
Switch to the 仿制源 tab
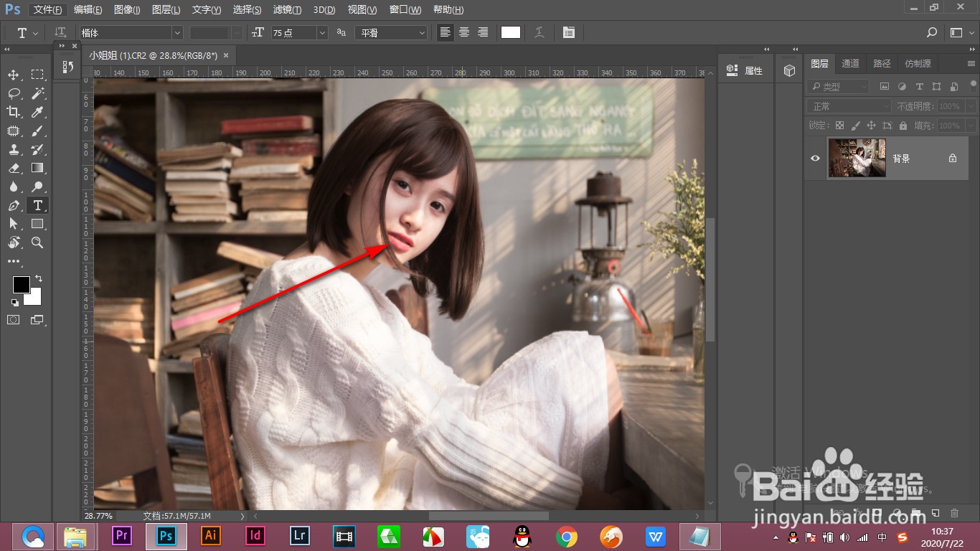pyautogui.click(x=918, y=64)
